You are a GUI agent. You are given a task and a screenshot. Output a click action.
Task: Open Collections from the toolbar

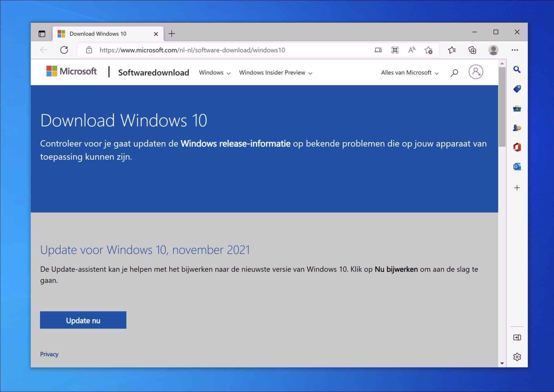pyautogui.click(x=473, y=50)
